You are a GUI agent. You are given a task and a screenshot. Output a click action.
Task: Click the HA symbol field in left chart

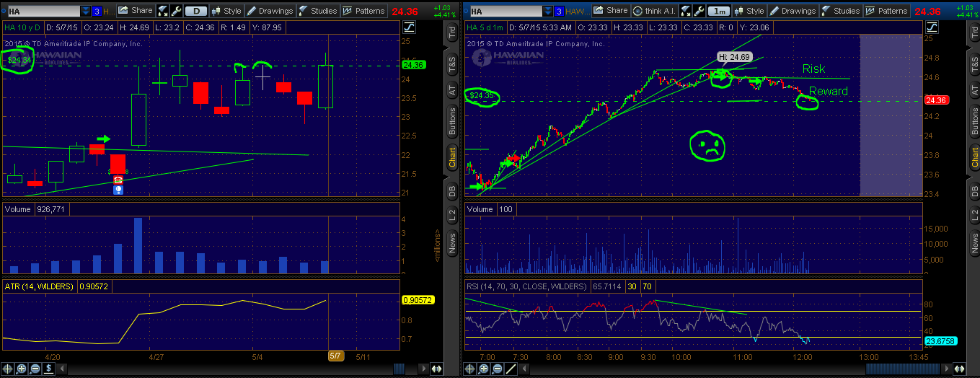coord(43,11)
